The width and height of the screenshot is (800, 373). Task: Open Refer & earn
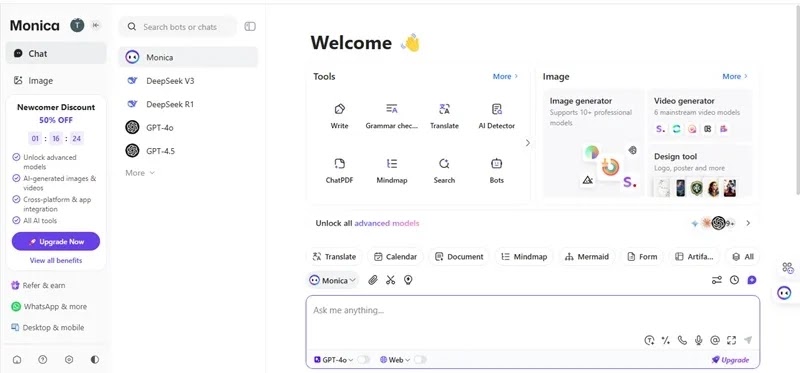coord(38,285)
